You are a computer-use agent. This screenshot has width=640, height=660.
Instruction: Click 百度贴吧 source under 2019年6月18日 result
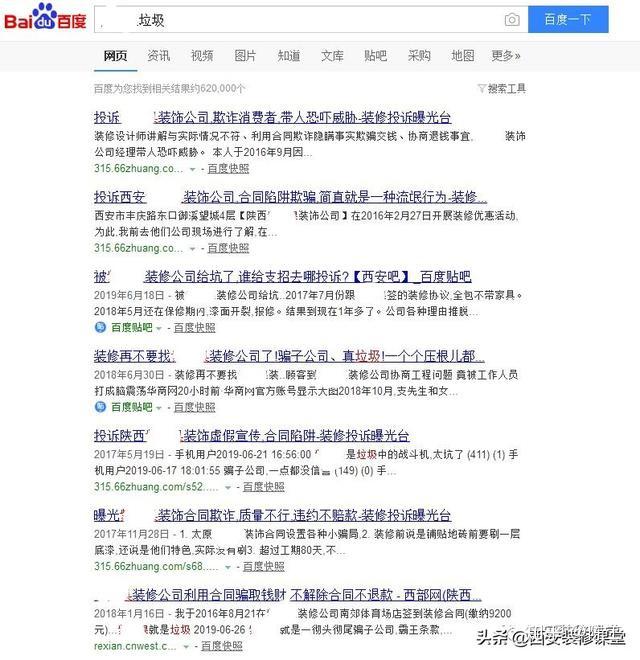132,327
